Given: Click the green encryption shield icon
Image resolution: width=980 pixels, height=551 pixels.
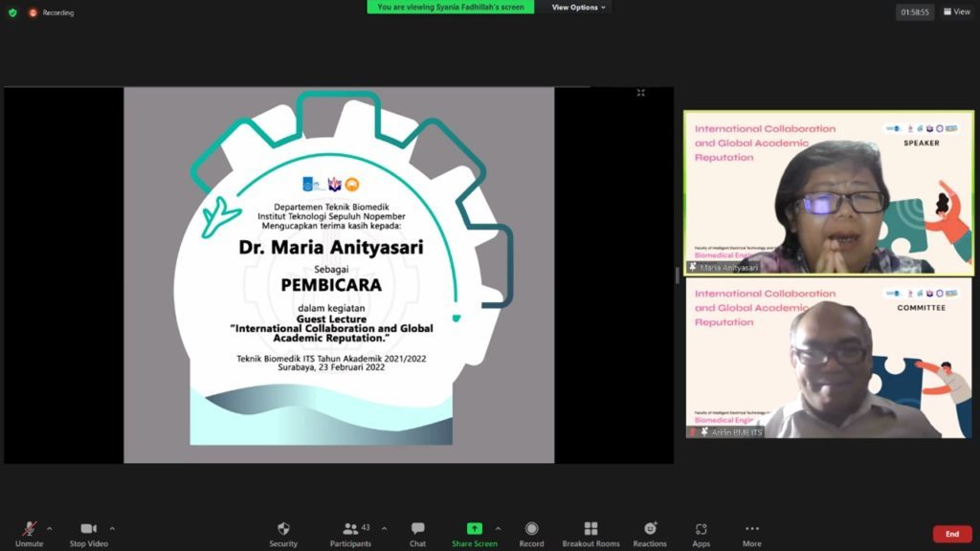Looking at the screenshot, I should click(x=13, y=12).
